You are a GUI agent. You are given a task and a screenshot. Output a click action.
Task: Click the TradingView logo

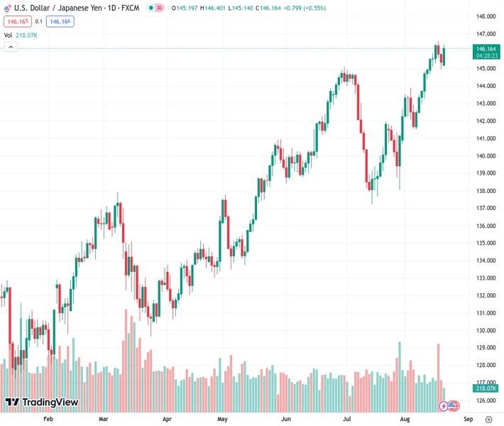pos(41,403)
